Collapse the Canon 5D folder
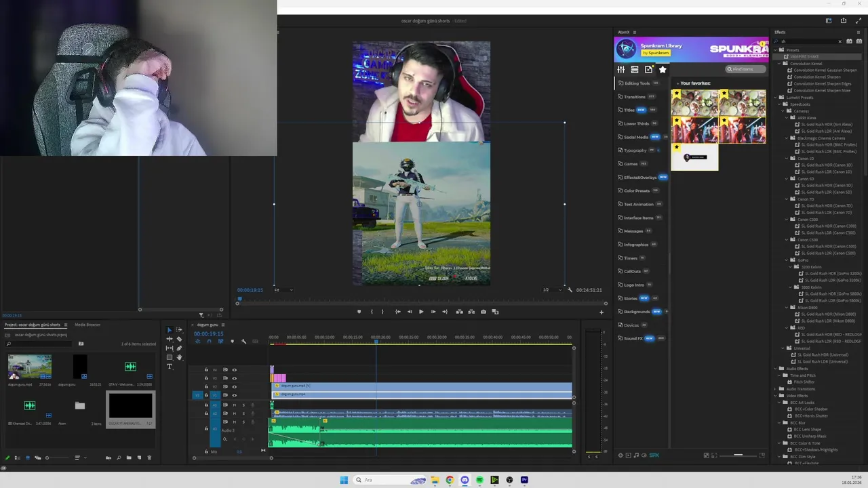This screenshot has width=868, height=488. tap(787, 178)
